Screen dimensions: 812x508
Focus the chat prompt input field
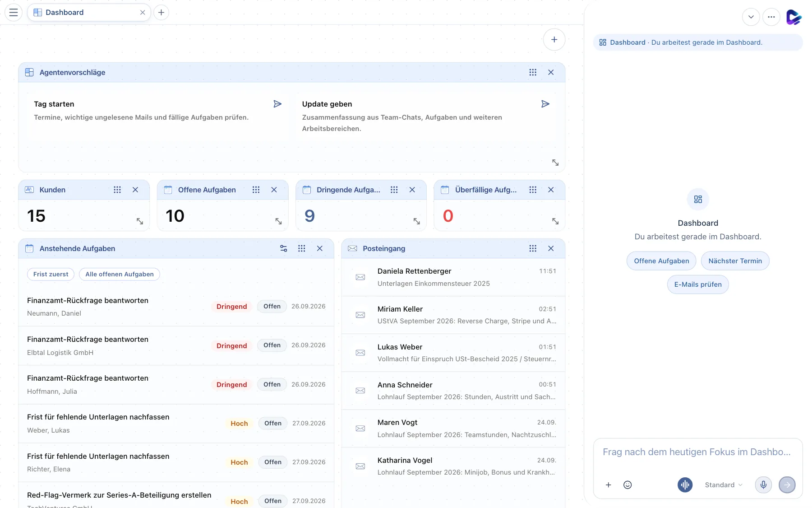point(697,452)
